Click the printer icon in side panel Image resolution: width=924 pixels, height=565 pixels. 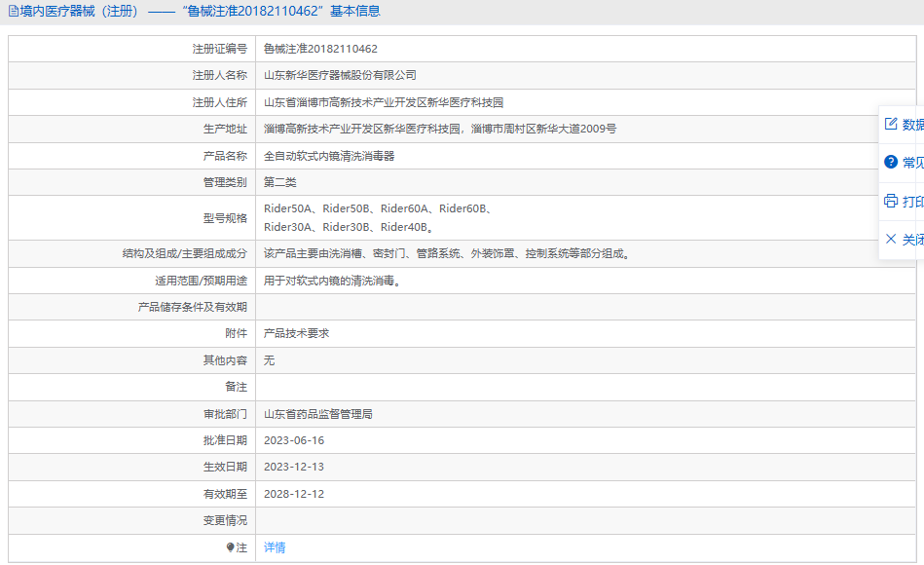[891, 201]
